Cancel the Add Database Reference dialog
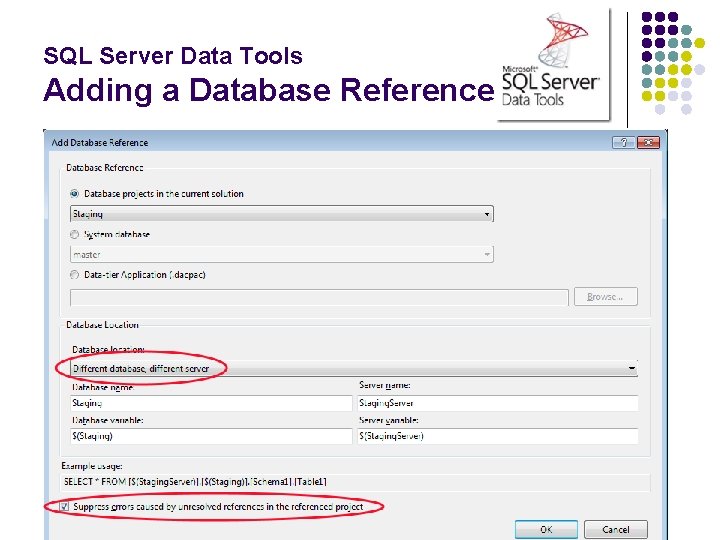Screen dimensions: 720x540 point(616,529)
